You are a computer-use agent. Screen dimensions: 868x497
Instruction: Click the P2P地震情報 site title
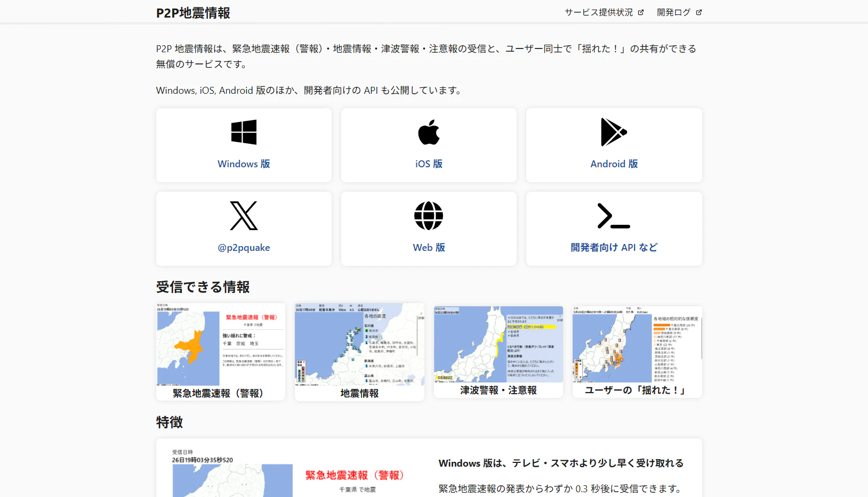click(x=193, y=13)
